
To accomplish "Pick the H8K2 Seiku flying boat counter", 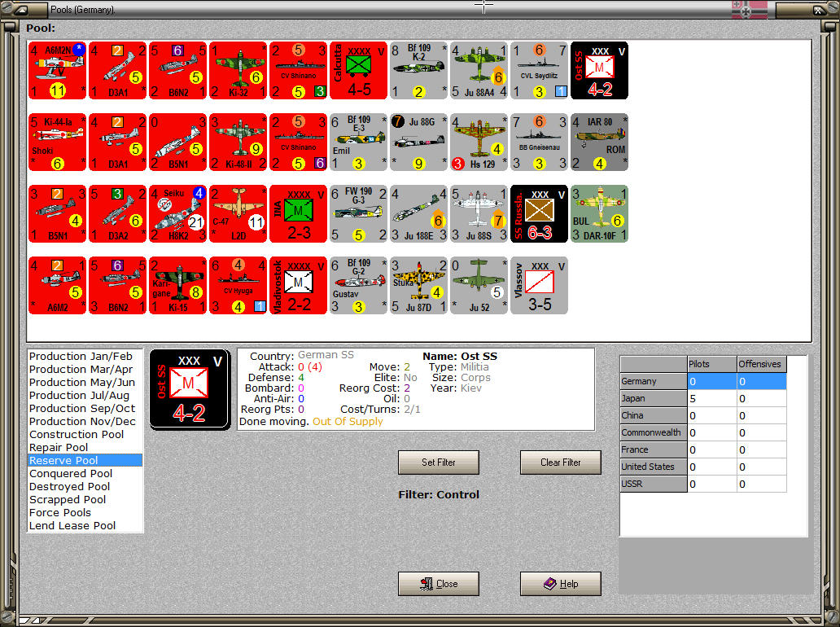I will click(178, 214).
